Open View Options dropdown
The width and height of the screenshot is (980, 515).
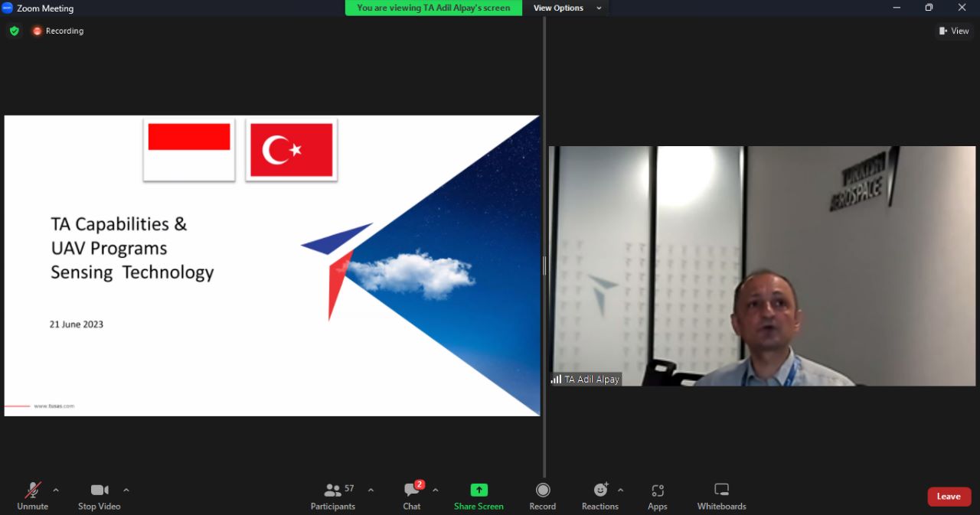(567, 8)
